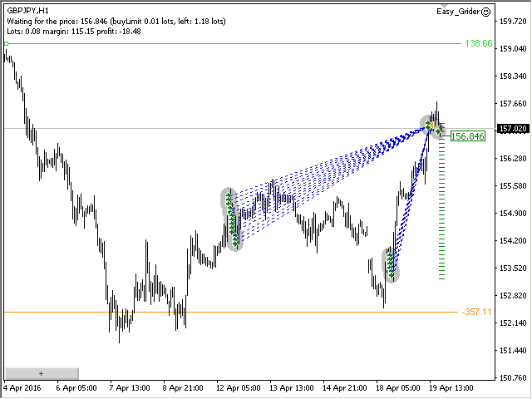Image resolution: width=532 pixels, height=399 pixels.
Task: Click the black 157.020 current price label
Action: (512, 129)
